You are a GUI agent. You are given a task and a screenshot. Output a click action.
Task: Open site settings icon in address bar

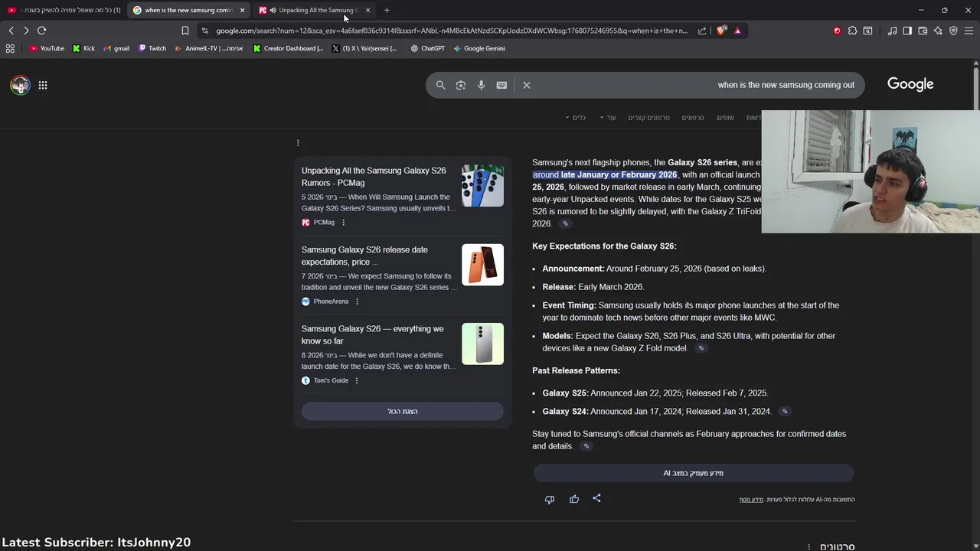pos(204,31)
